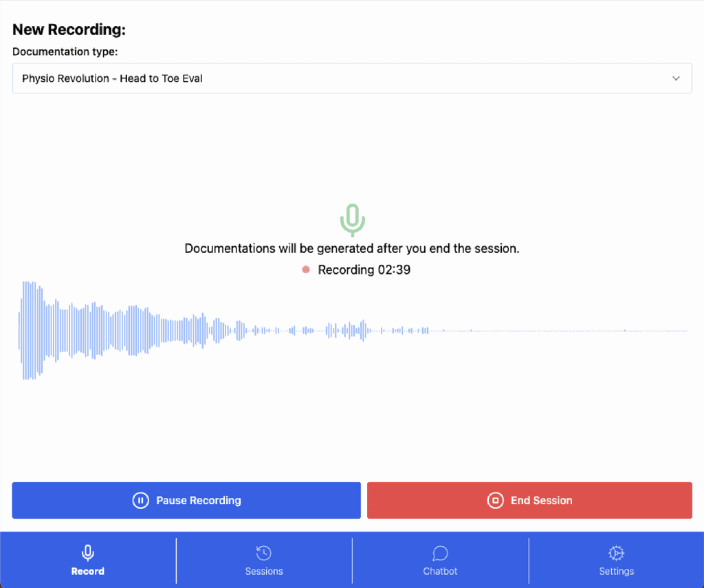The width and height of the screenshot is (704, 588).
Task: Click the New Recording heading
Action: click(68, 30)
